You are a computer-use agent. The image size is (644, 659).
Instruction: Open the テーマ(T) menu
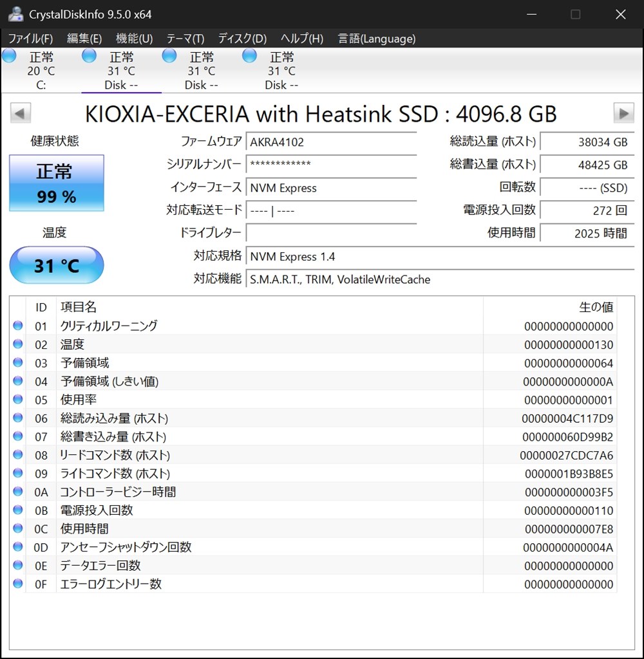pos(185,39)
